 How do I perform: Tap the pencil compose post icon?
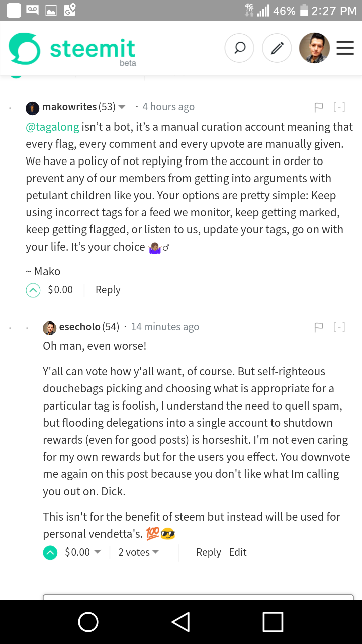277,48
